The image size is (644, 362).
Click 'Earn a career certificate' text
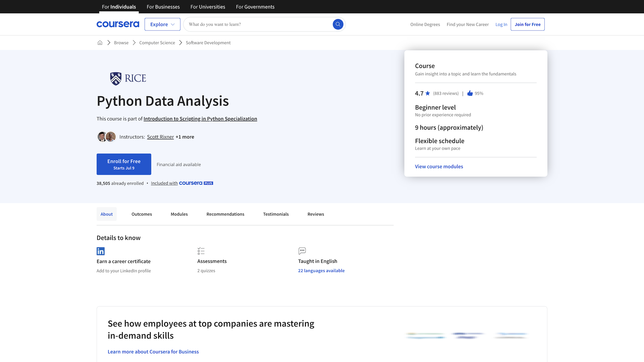tap(123, 261)
